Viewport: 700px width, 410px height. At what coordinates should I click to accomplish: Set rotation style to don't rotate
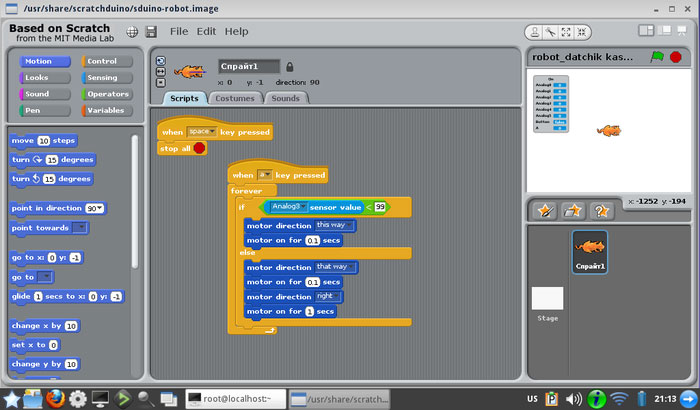click(161, 83)
